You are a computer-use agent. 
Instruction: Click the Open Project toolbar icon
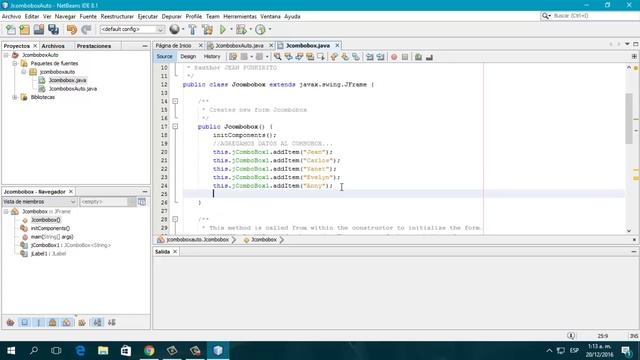click(39, 29)
